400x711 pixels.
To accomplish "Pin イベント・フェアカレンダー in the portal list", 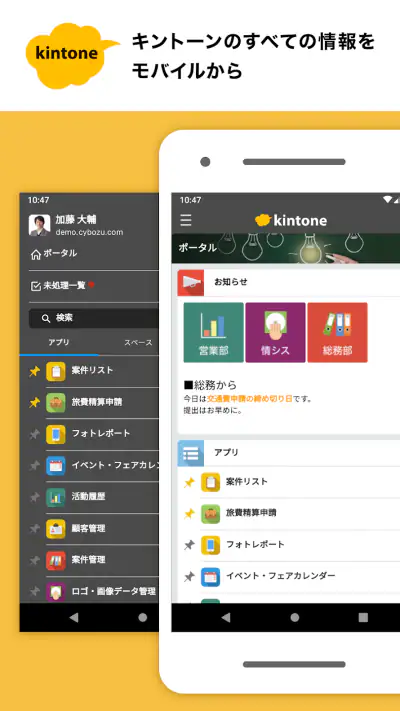I will (189, 577).
